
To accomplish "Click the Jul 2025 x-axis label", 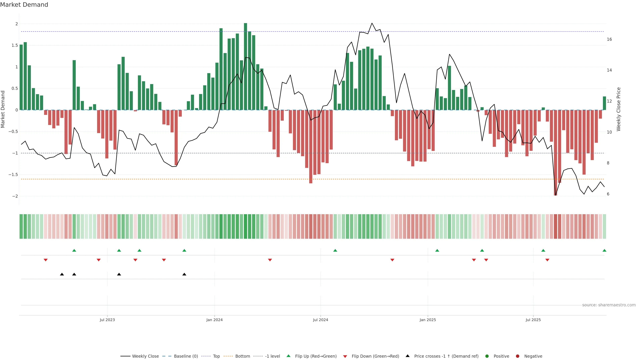I will coord(533,320).
